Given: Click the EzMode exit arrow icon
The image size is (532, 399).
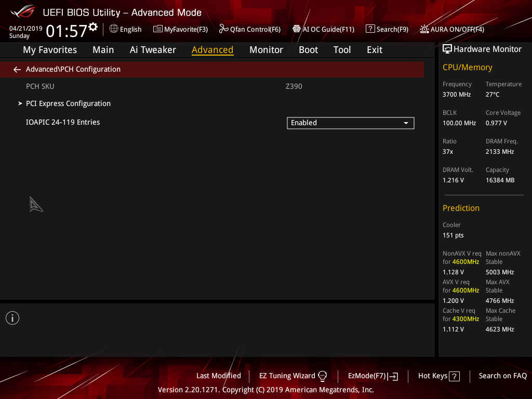Looking at the screenshot, I should point(393,376).
